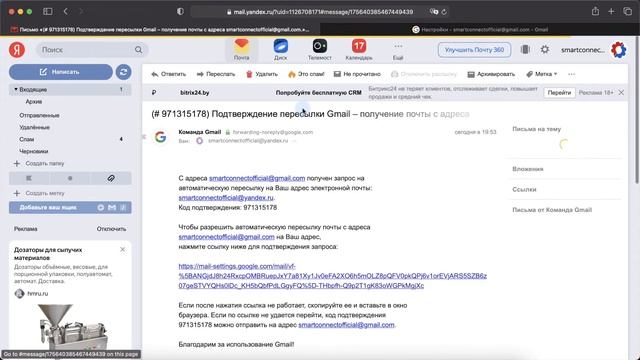The height and width of the screenshot is (360, 640).
Task: Open a new Safari tab plus
Action: 611,11
